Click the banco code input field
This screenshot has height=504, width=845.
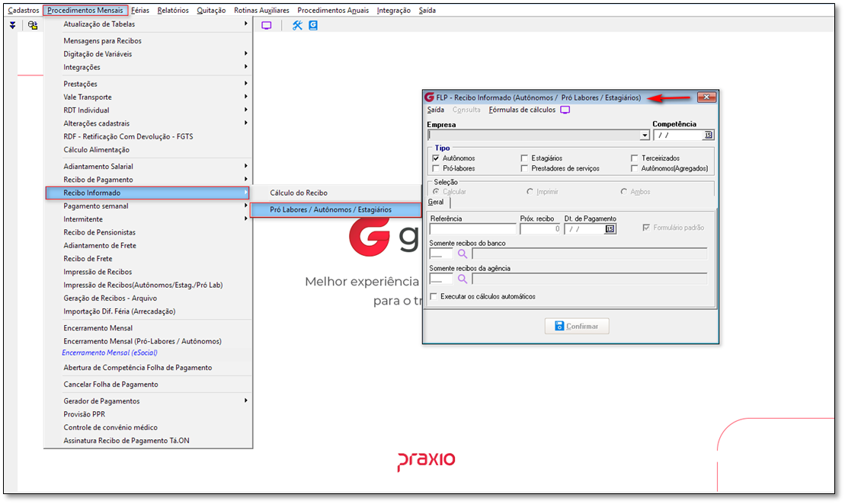(x=441, y=254)
